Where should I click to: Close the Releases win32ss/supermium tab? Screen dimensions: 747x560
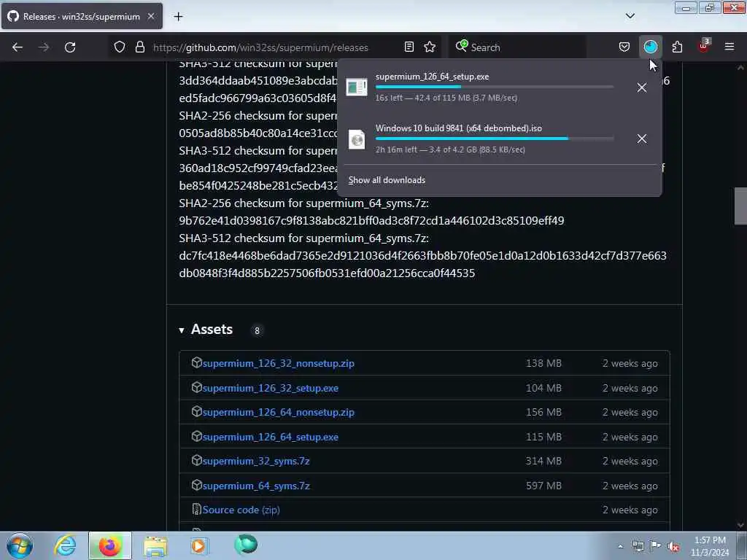[150, 16]
